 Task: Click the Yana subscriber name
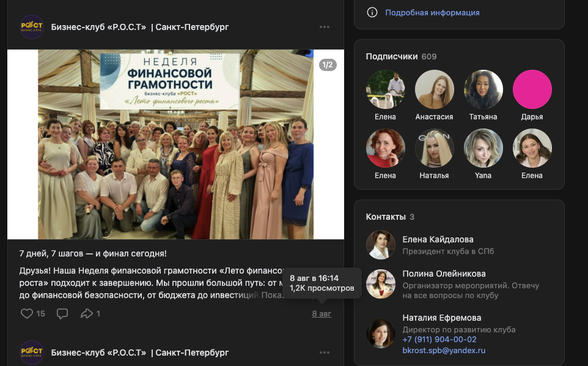[x=483, y=175]
